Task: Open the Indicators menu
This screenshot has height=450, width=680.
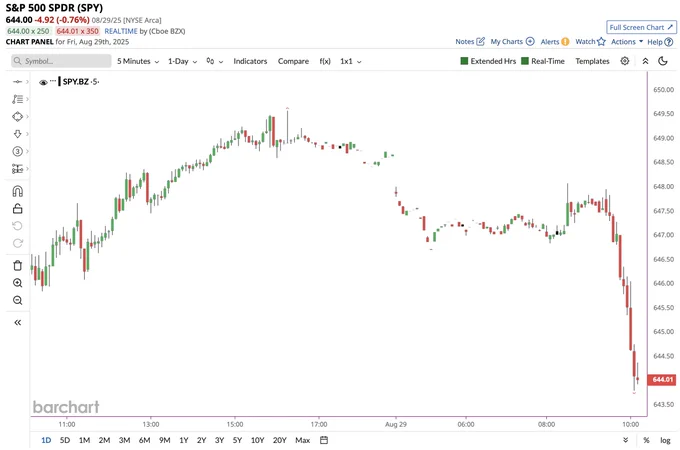Action: [250, 61]
